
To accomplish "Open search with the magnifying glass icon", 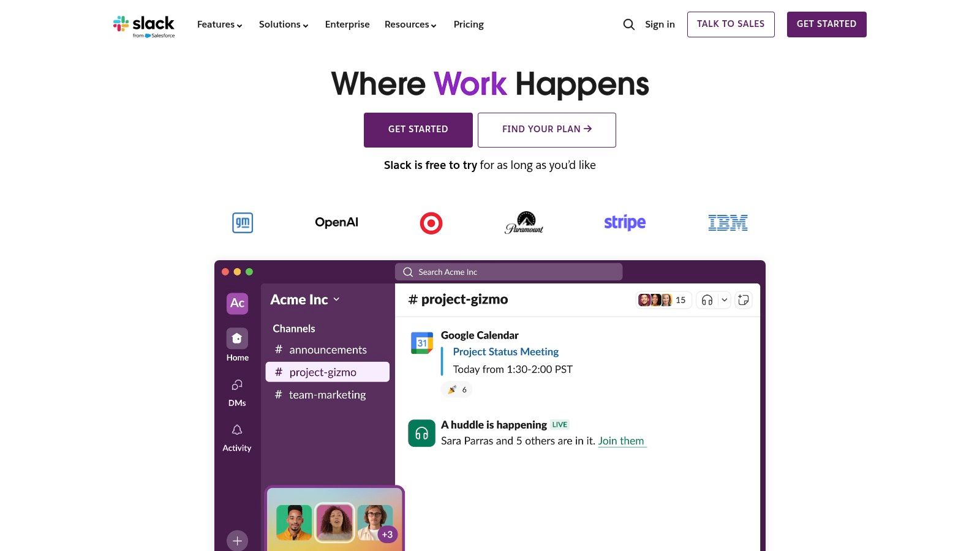I will (x=628, y=24).
